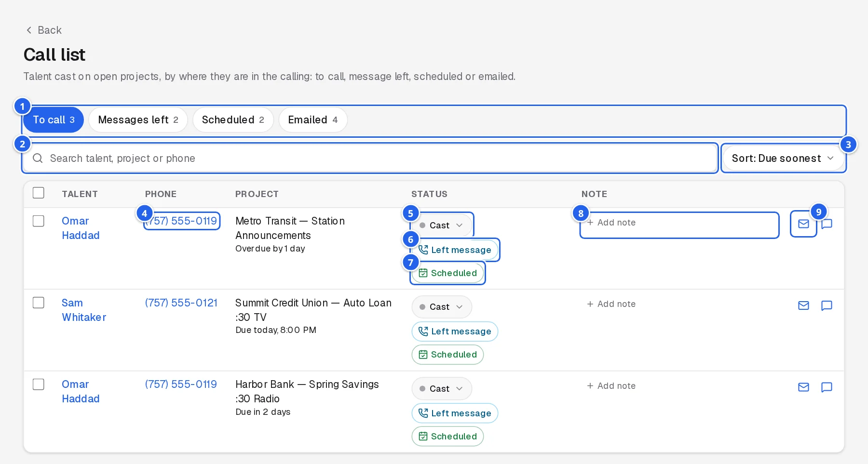The image size is (868, 464).
Task: Go to the Scheduled tab
Action: [x=233, y=120]
